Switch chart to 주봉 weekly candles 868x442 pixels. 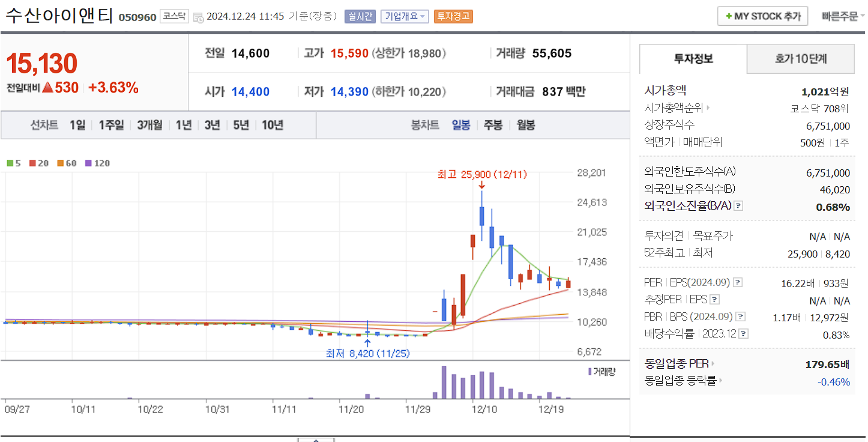(492, 125)
